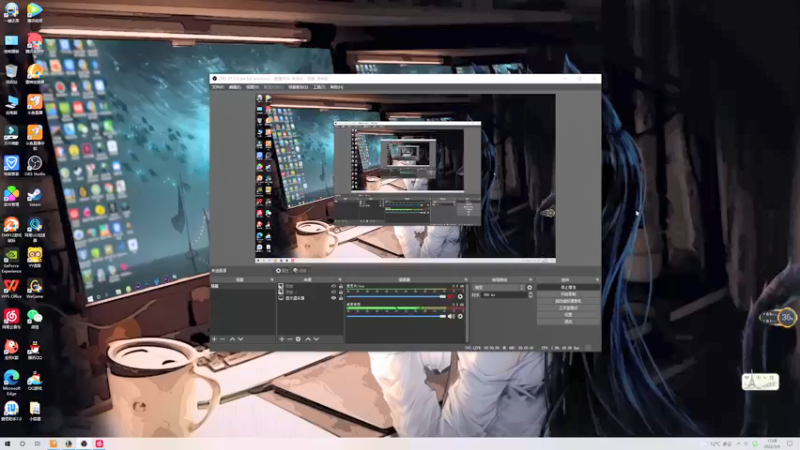Move the scene up in Scenes dock

pyautogui.click(x=232, y=339)
